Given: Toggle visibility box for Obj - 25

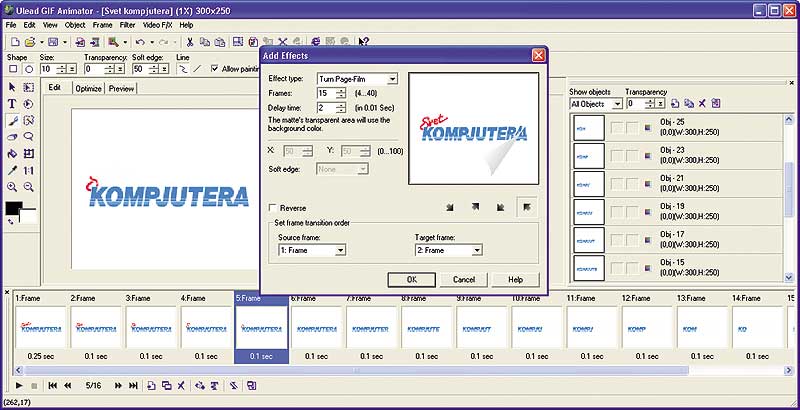Looking at the screenshot, I should (x=617, y=128).
